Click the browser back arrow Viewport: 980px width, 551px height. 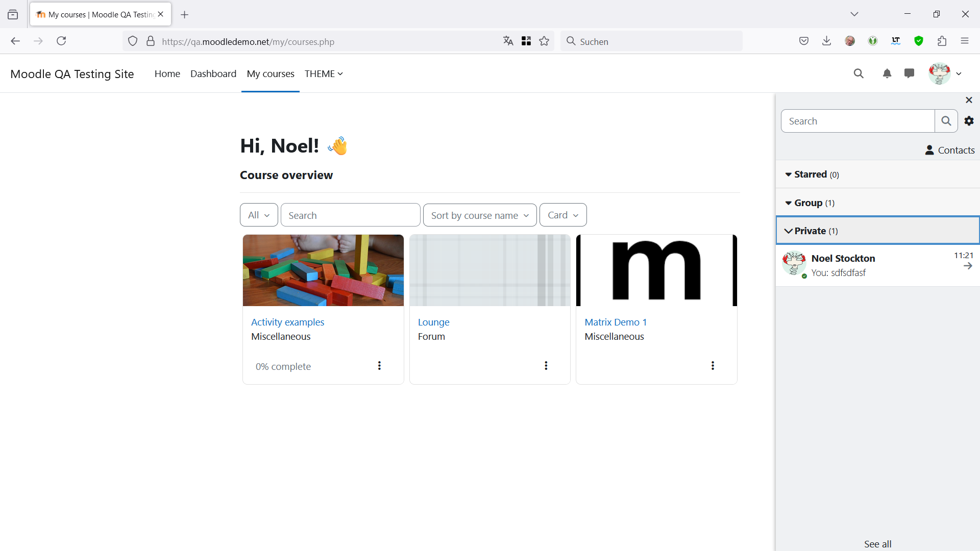tap(15, 41)
